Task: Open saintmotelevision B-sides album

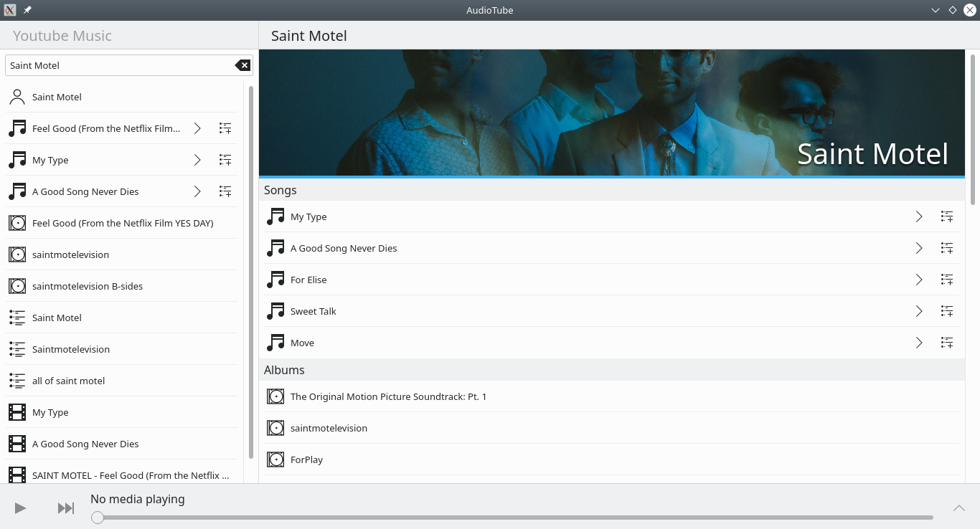Action: point(122,286)
